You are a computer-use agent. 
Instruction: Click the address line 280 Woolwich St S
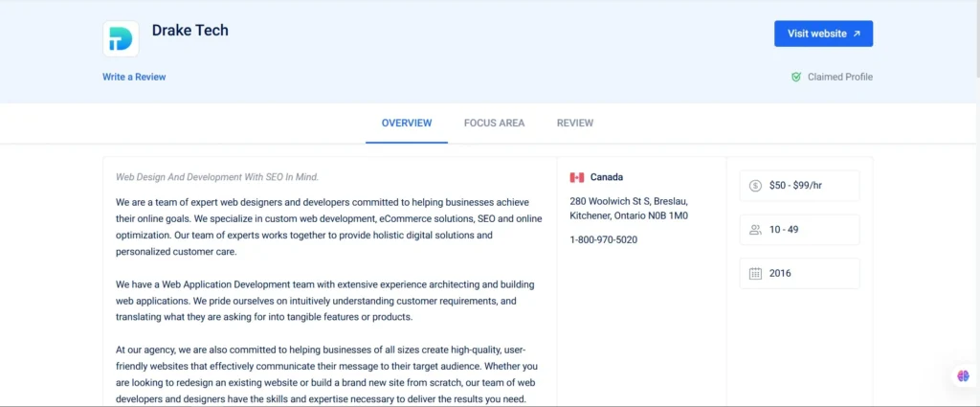click(x=629, y=201)
